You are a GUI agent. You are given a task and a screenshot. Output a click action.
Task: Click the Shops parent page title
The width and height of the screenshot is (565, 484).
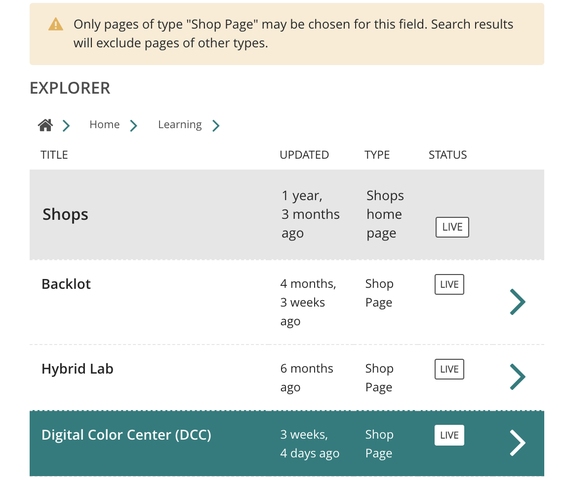[65, 214]
